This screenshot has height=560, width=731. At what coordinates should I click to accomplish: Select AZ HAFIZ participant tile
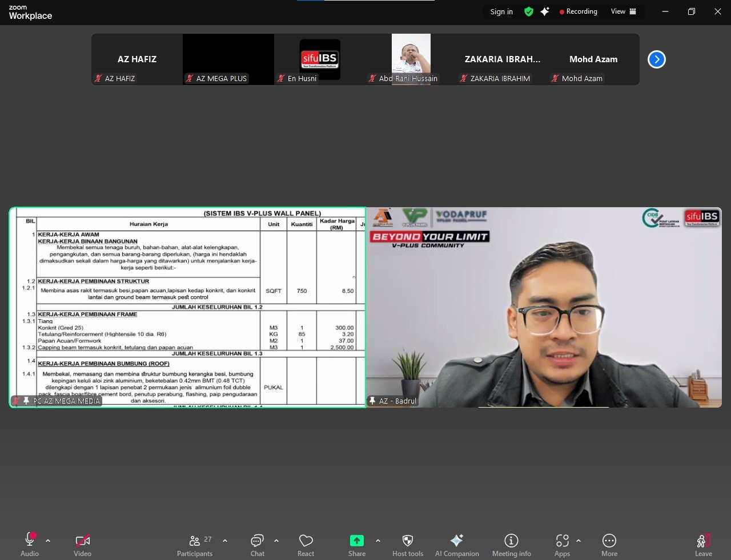point(137,59)
